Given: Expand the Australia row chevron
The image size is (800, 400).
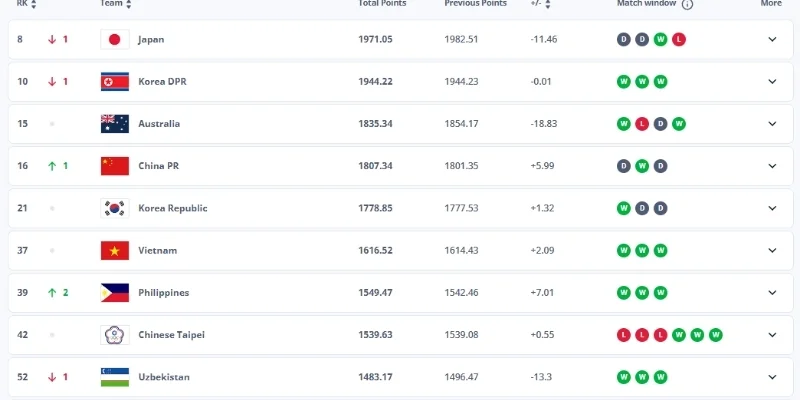Looking at the screenshot, I should coord(771,124).
